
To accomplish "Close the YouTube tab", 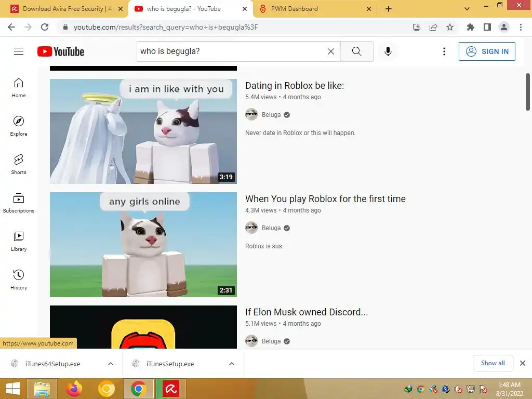I will click(x=245, y=9).
